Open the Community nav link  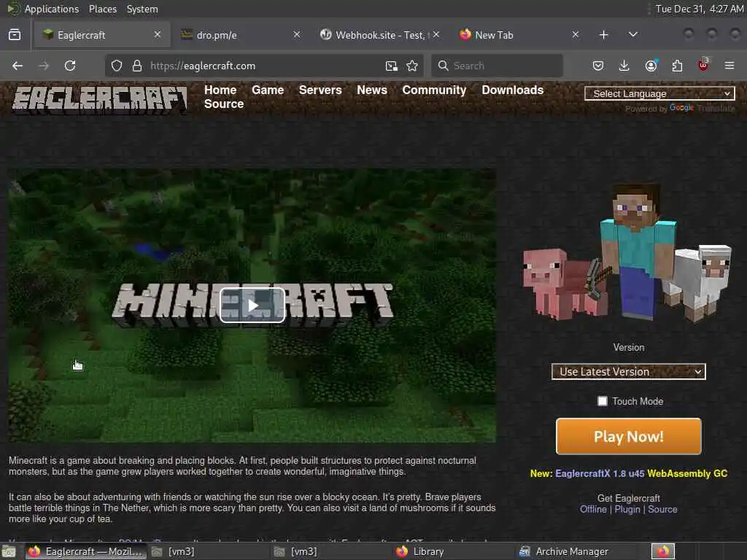pos(434,90)
